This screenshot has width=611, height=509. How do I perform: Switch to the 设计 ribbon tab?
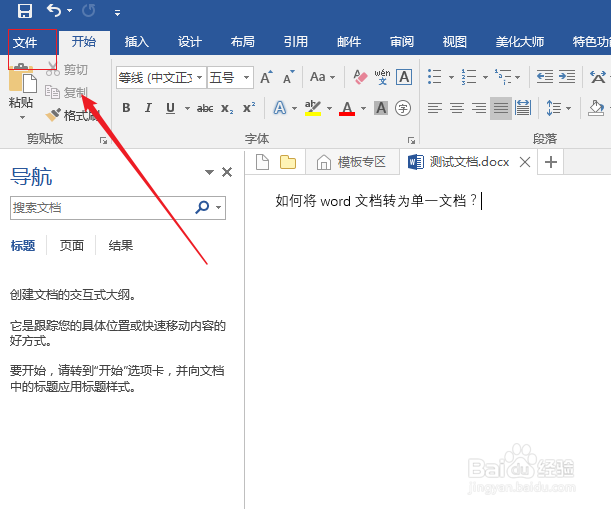[x=190, y=42]
